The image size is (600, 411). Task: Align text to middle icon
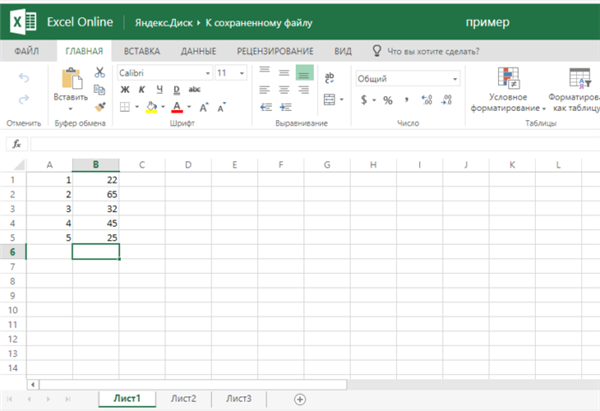tap(284, 72)
